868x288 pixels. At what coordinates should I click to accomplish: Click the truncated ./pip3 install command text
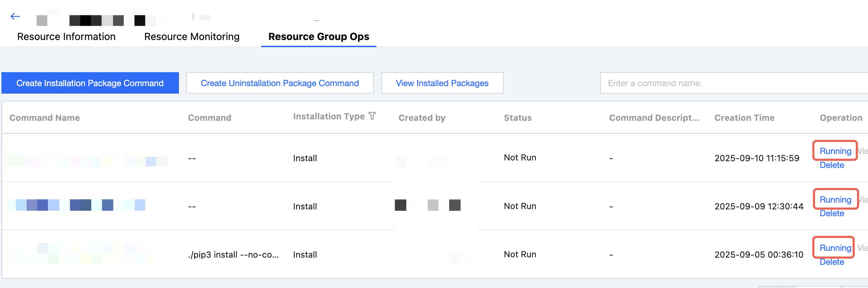pos(233,254)
